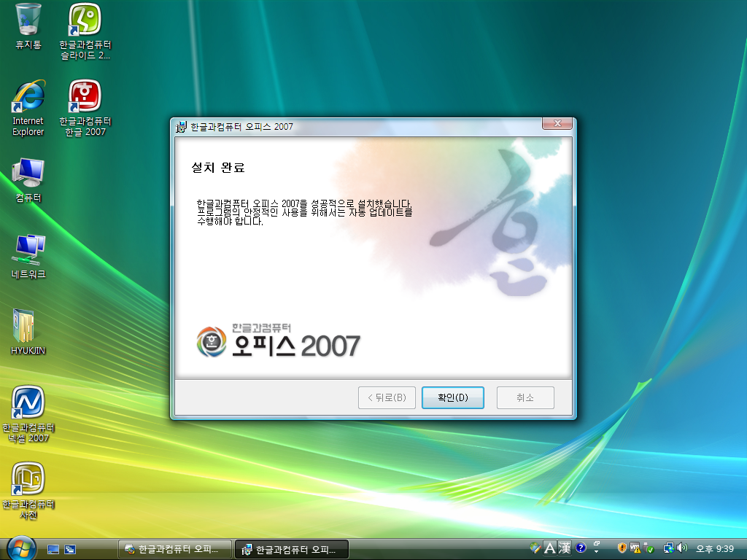Click installer icon in dialog title bar

tap(181, 127)
